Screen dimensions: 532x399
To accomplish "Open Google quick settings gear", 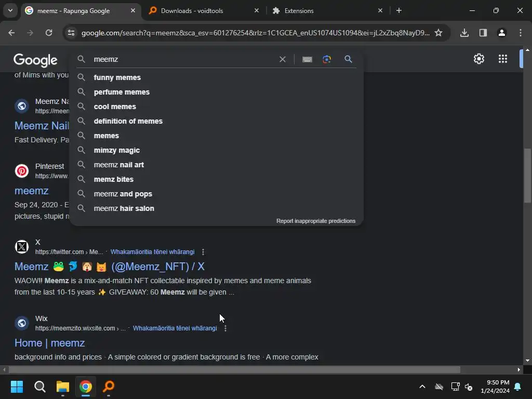I will [x=478, y=59].
